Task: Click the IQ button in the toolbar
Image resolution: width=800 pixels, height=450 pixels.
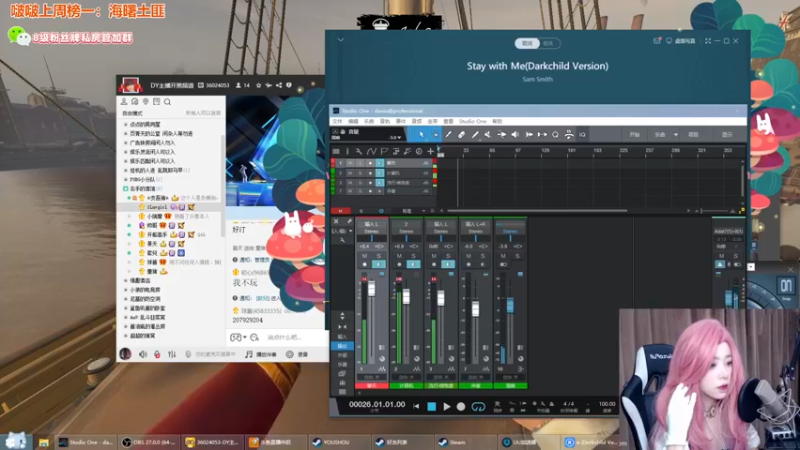Action: [582, 135]
